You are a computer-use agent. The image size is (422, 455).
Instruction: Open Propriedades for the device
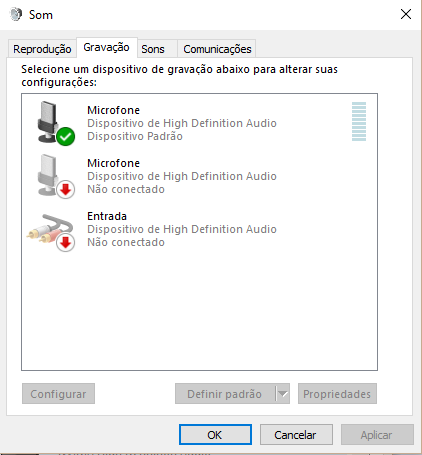(337, 394)
